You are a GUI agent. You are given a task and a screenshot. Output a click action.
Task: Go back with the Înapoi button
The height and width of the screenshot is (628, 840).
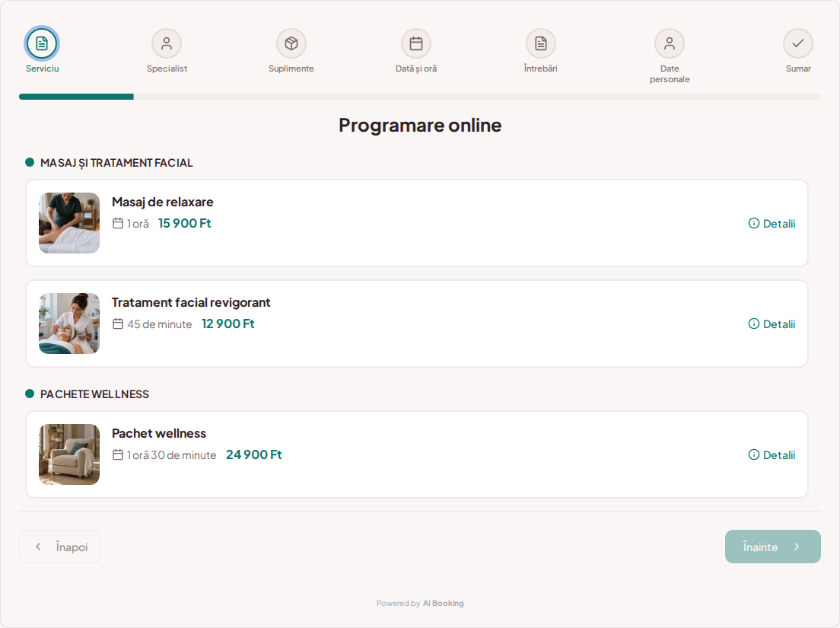pos(59,547)
